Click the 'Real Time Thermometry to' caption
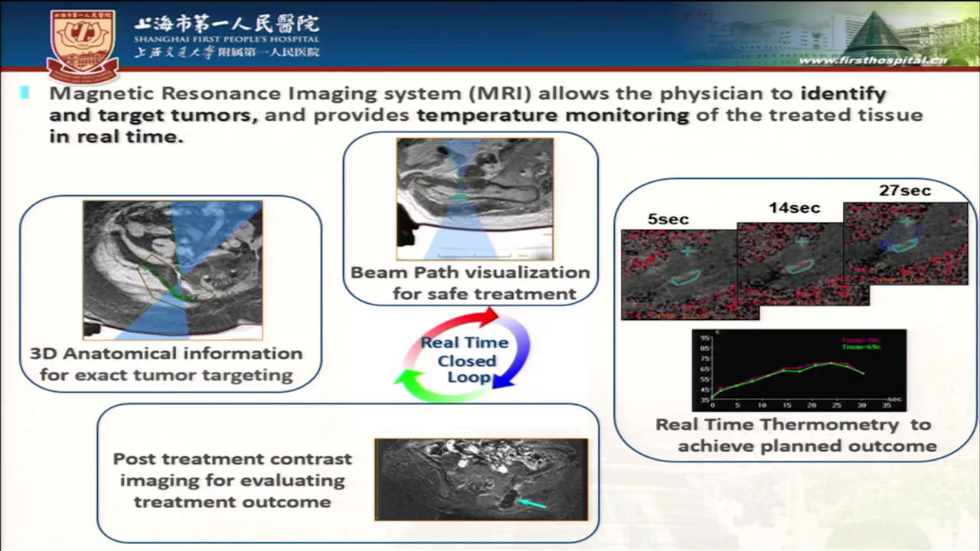Screen dimensions: 980x551 click(793, 424)
